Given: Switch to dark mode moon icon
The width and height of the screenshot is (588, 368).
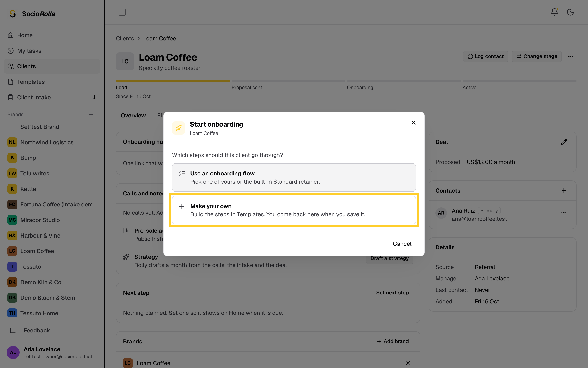Looking at the screenshot, I should click(x=570, y=12).
